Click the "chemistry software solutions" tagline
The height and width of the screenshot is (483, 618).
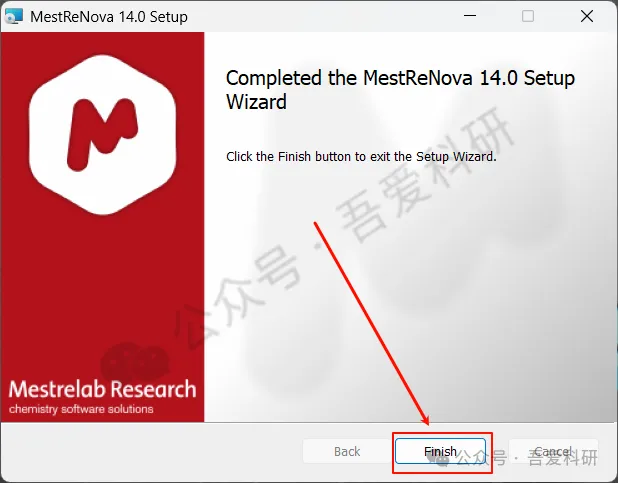(x=81, y=409)
